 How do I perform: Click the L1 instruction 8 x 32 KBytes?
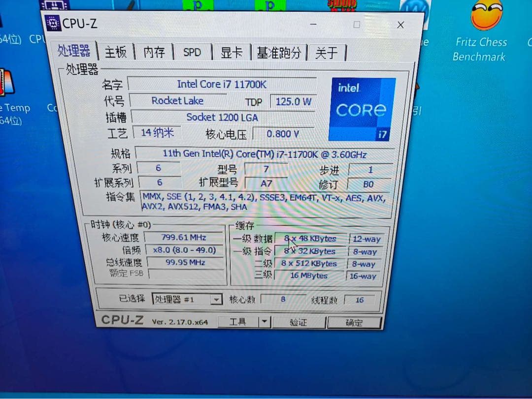(309, 251)
